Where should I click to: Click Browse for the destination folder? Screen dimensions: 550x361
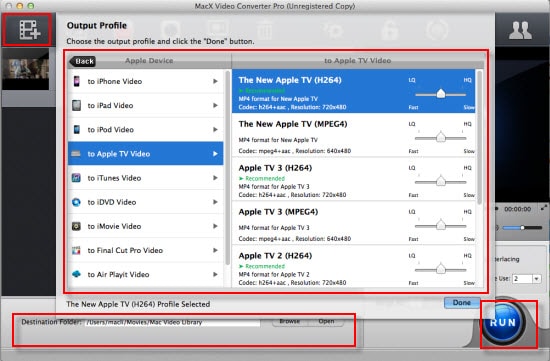(290, 321)
